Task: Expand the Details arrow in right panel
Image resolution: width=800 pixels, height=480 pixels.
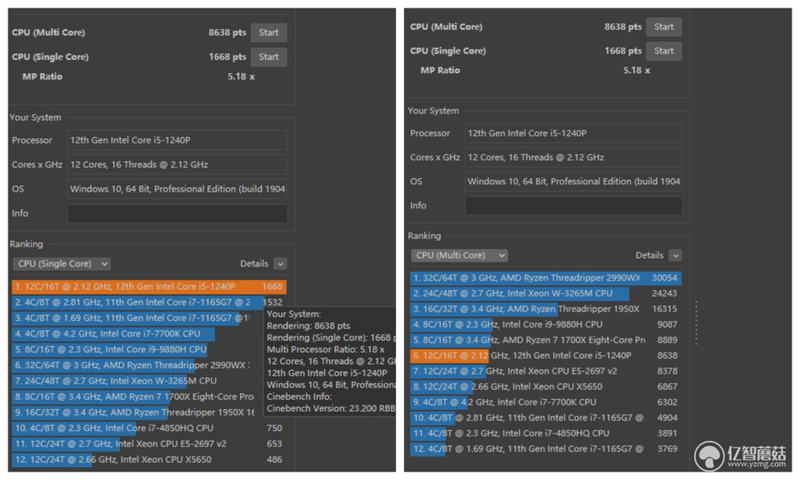Action: [676, 255]
